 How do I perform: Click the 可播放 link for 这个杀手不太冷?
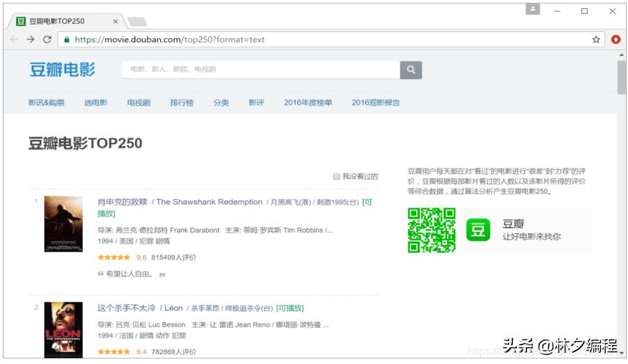[290, 308]
